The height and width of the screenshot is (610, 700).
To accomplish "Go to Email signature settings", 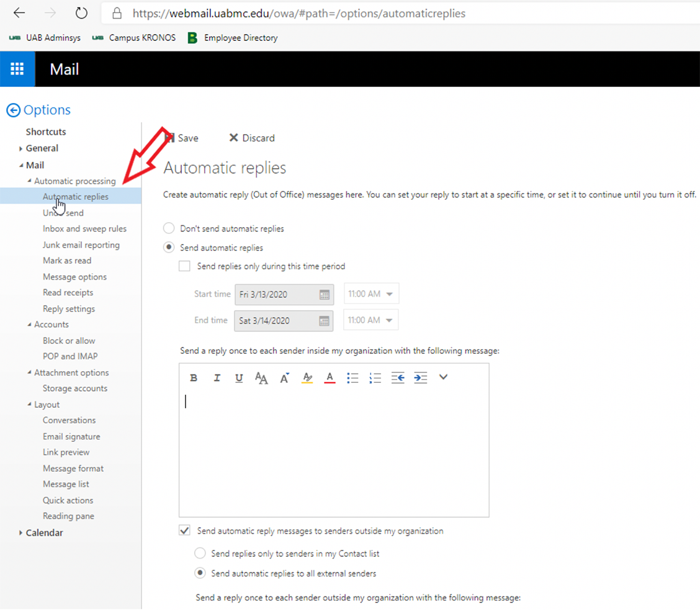I will click(71, 436).
